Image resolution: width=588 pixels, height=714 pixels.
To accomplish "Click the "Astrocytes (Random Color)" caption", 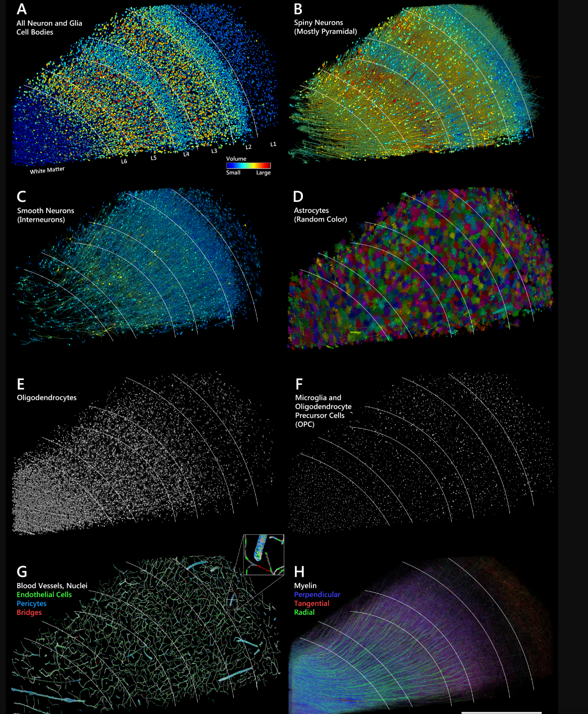I will pos(320,215).
